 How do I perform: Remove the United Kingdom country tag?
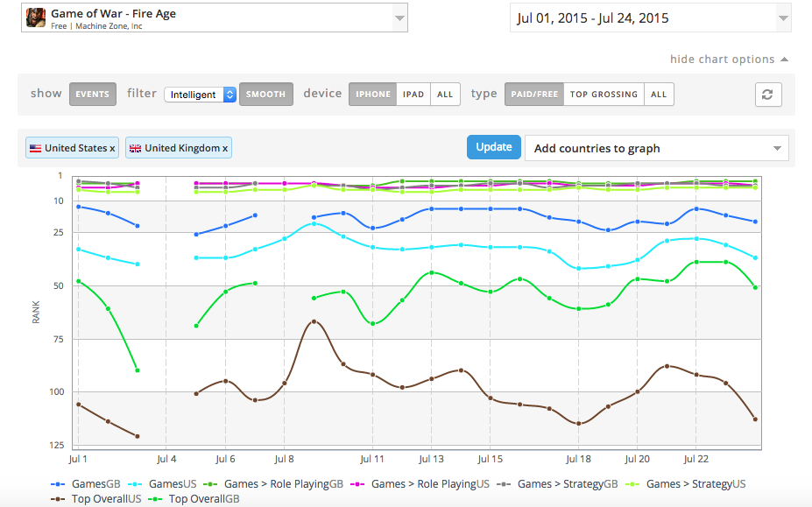[x=225, y=149]
